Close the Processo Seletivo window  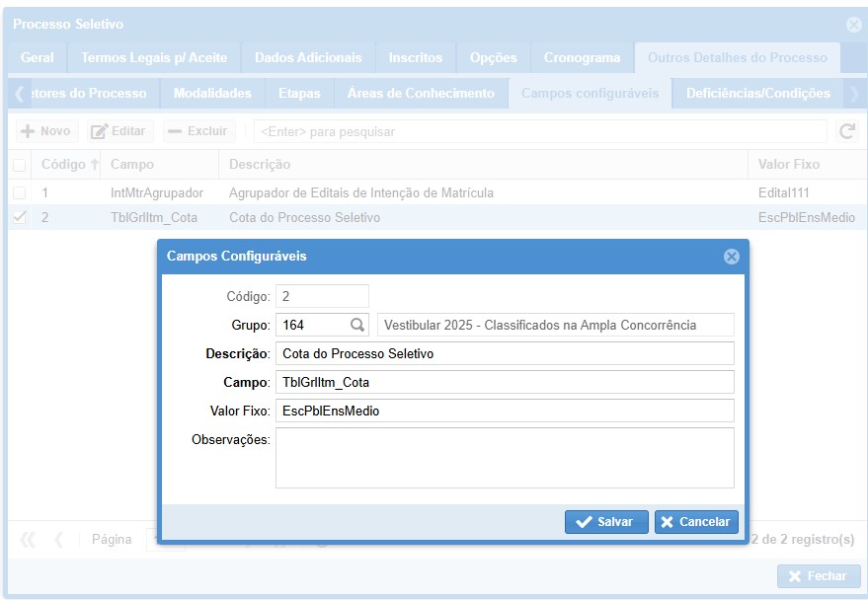[x=853, y=25]
